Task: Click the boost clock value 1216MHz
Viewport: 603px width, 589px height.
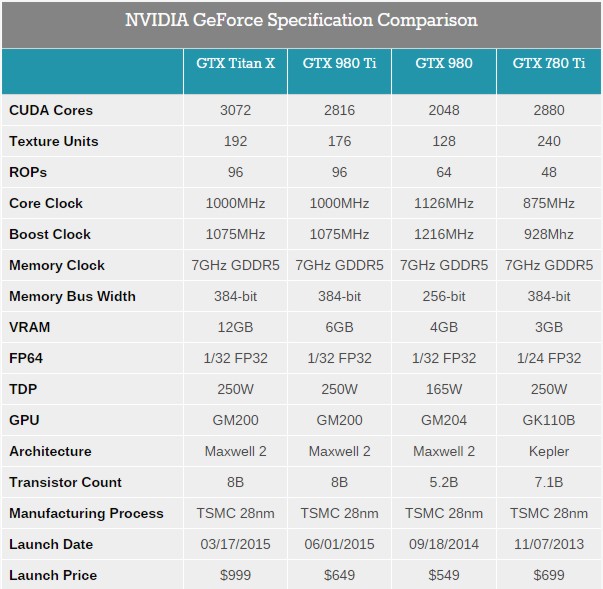Action: (444, 234)
